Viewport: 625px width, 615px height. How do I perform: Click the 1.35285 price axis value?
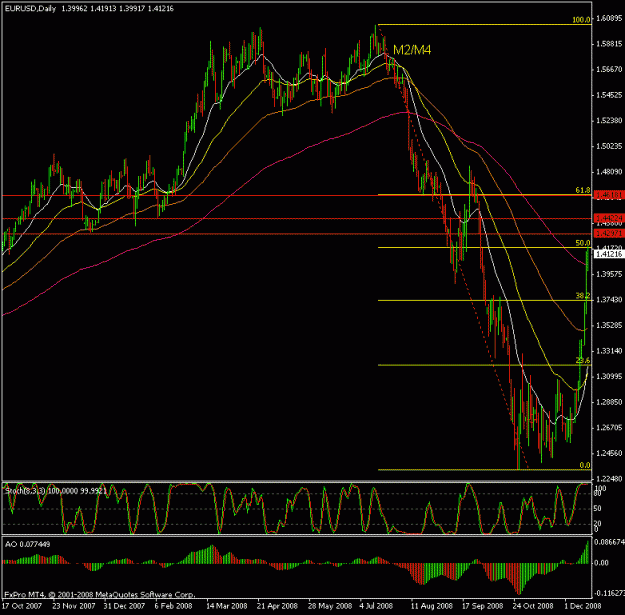pos(609,325)
